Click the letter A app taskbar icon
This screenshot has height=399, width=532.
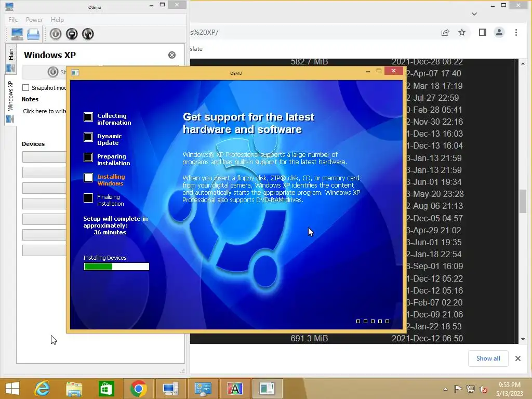(x=235, y=389)
